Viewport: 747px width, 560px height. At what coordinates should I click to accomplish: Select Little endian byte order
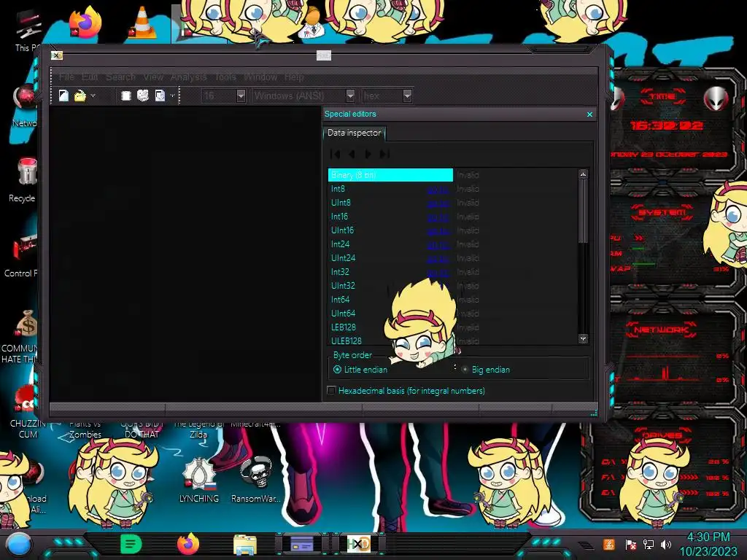click(x=360, y=370)
